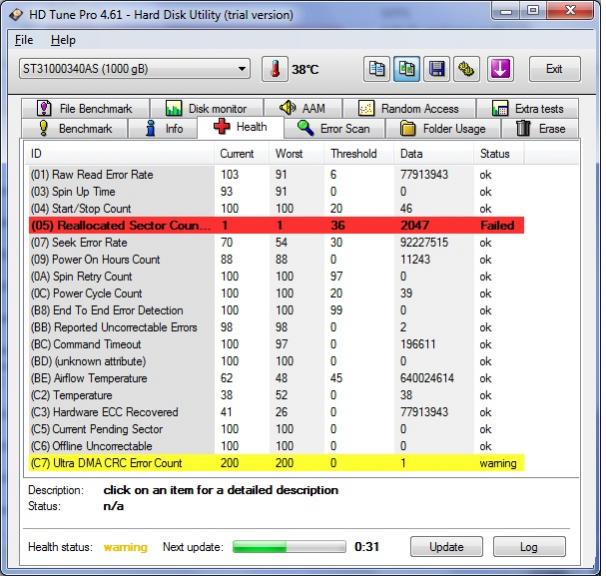The image size is (606, 576).
Task: Click the Status column header
Action: 499,153
